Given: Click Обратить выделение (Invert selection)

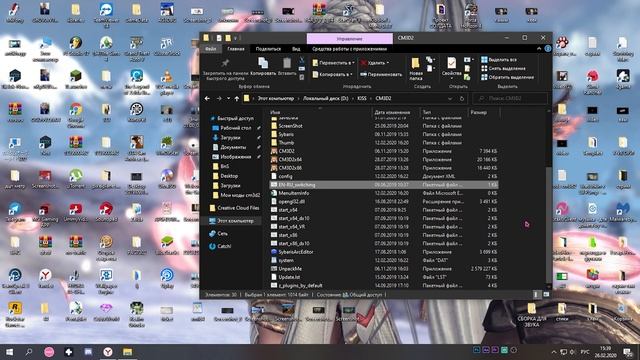Looking at the screenshot, I should click(507, 77).
